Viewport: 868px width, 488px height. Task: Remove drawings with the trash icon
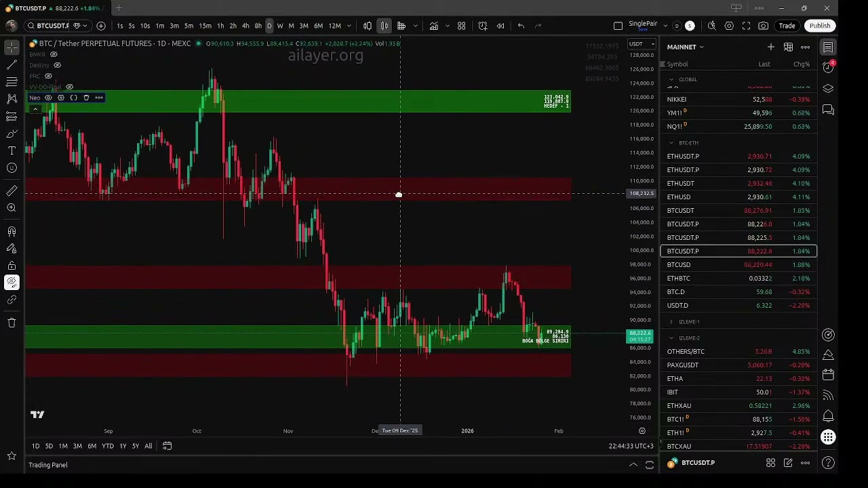(12, 323)
